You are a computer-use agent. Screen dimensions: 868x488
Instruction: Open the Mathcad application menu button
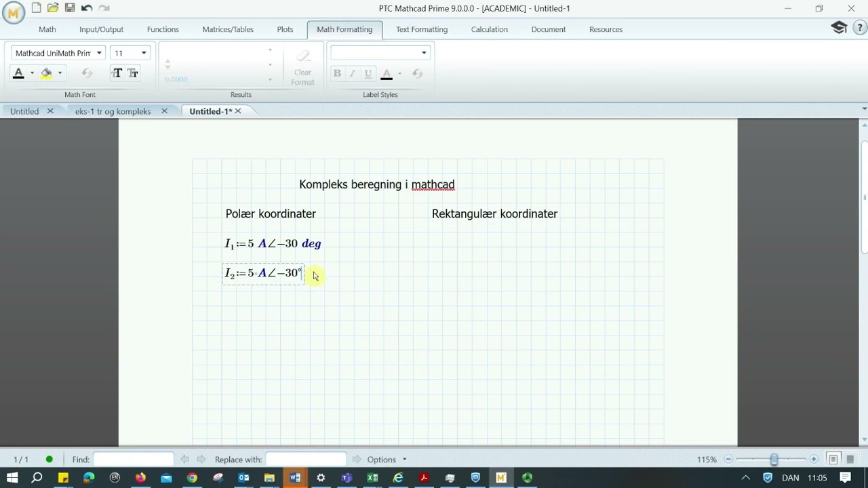(x=14, y=12)
